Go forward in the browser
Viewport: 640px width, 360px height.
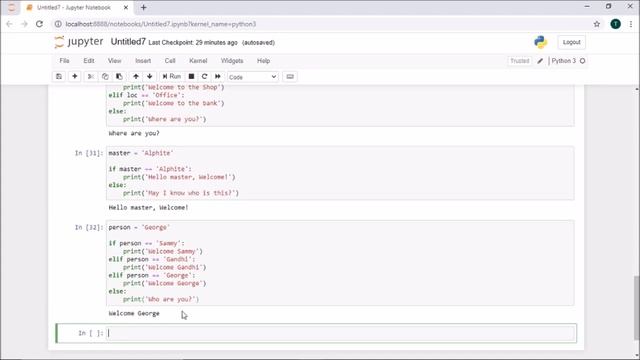pyautogui.click(x=24, y=24)
